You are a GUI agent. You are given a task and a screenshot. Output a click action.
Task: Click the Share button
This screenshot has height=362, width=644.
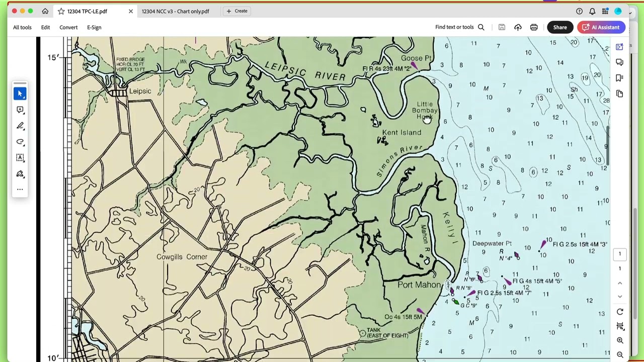(560, 27)
